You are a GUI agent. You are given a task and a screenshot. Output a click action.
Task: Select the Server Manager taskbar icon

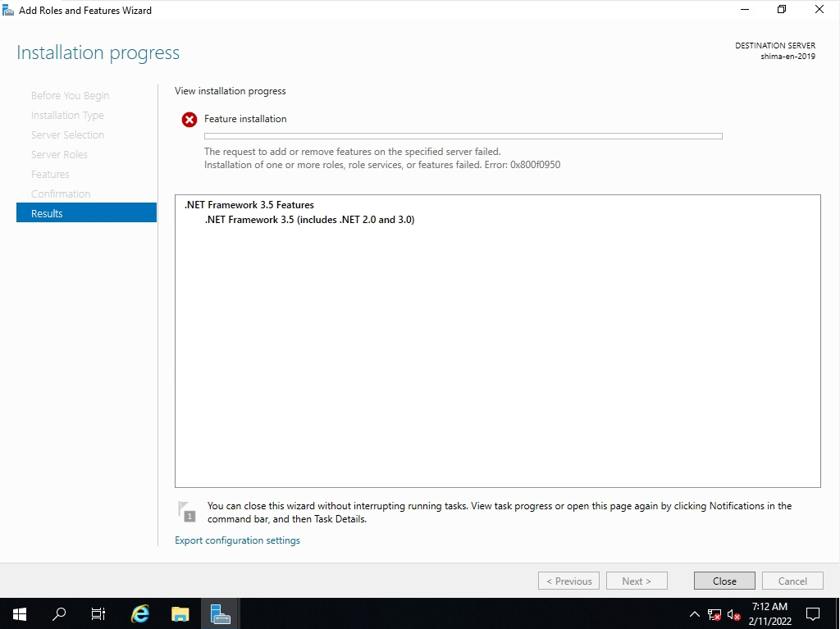click(220, 613)
